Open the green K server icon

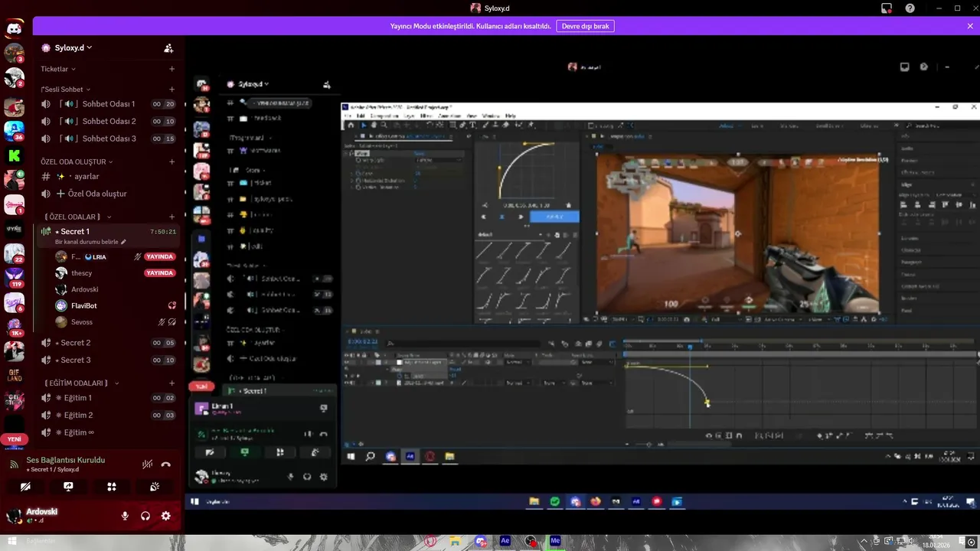14,156
